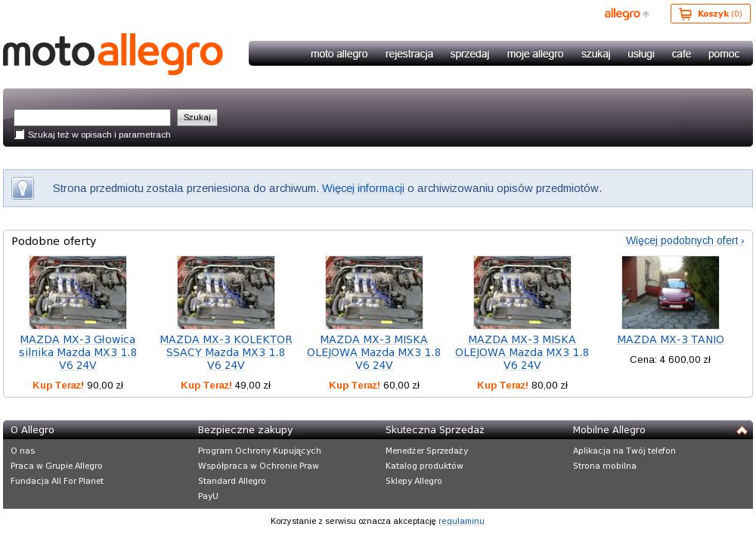Click the 'Bezpieczne zakupy' footer heading
This screenshot has width=756, height=536.
[x=246, y=430]
